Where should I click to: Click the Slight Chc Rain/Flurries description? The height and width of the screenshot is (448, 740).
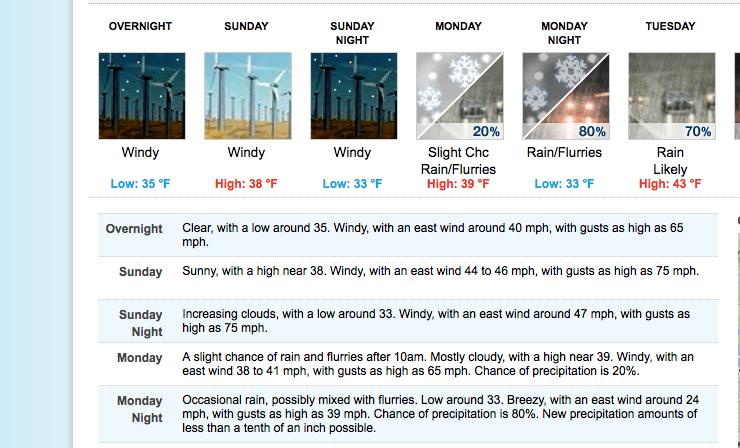[x=459, y=161]
